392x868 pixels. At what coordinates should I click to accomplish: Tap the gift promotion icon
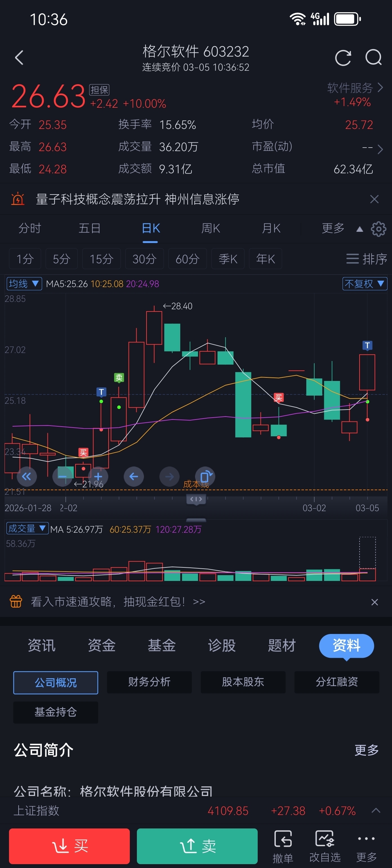point(16,601)
